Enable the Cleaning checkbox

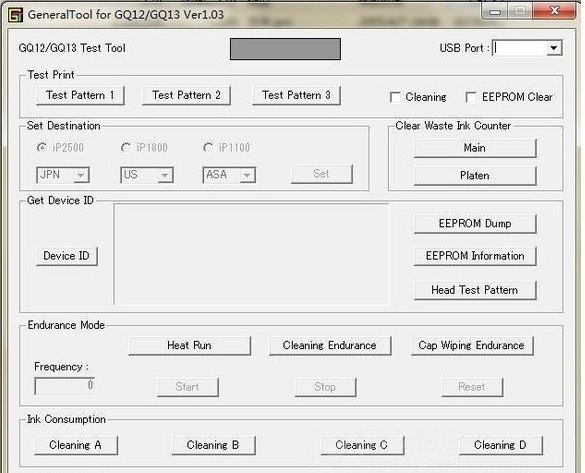pos(395,97)
